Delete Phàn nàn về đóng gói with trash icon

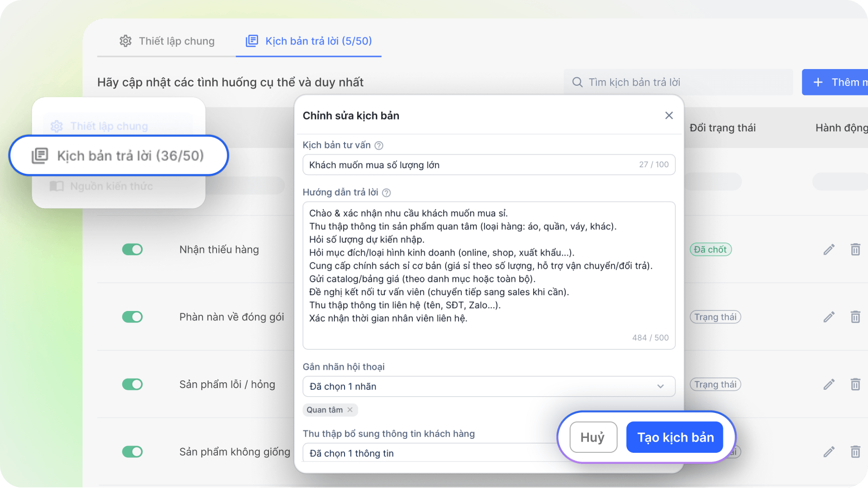855,317
